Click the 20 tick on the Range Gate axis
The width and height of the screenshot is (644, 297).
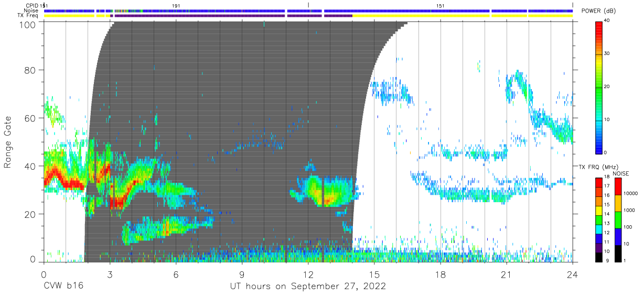30,214
